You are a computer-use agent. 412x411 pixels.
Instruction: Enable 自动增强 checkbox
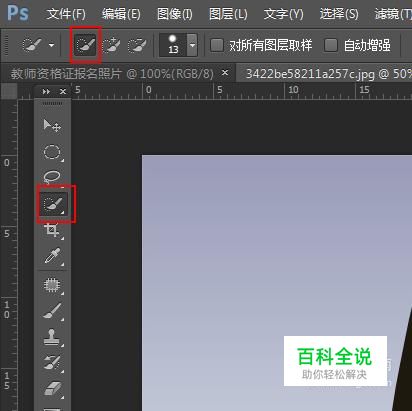click(331, 45)
